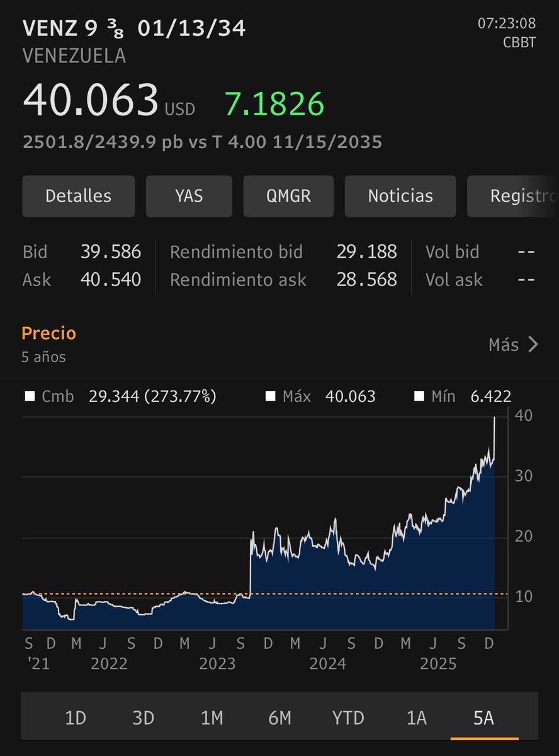Select the 1A one-year range tab
This screenshot has height=756, width=559.
tap(417, 718)
